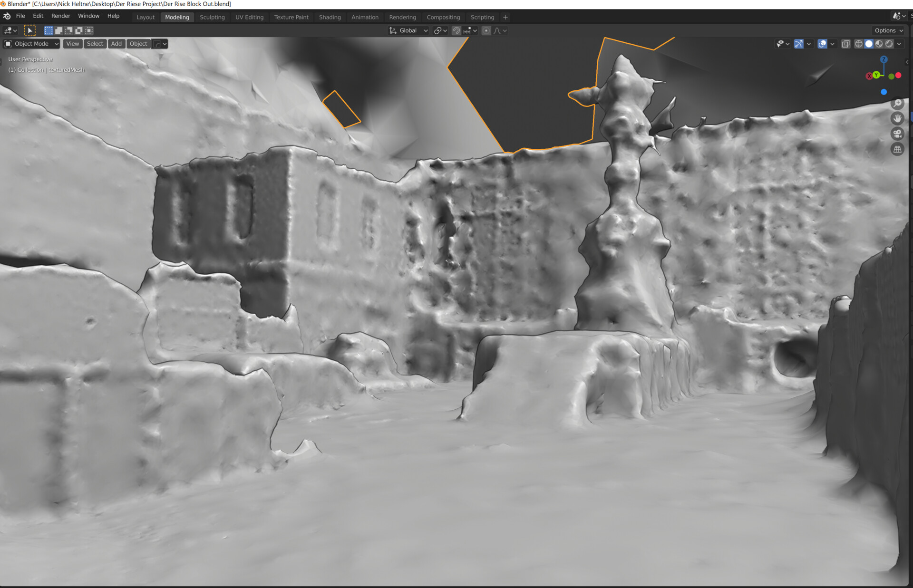The image size is (913, 588).
Task: Switch to the Sculpting workspace tab
Action: pyautogui.click(x=212, y=17)
